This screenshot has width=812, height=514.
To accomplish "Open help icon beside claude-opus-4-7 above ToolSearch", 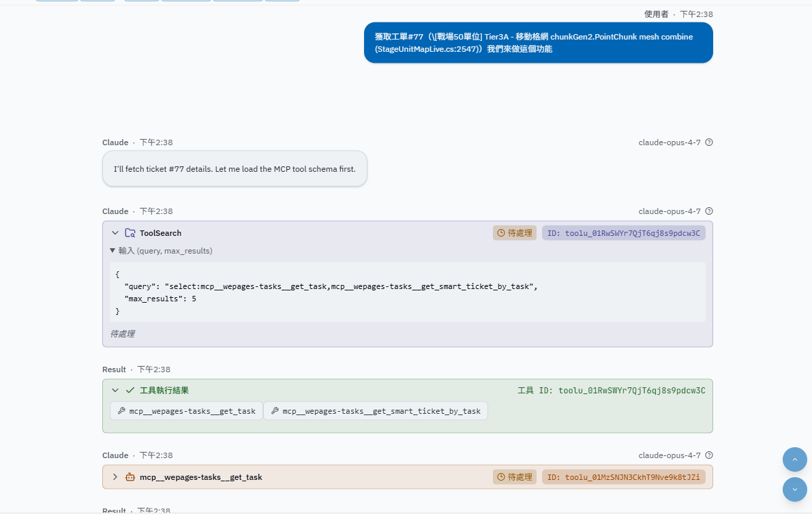I will point(709,211).
